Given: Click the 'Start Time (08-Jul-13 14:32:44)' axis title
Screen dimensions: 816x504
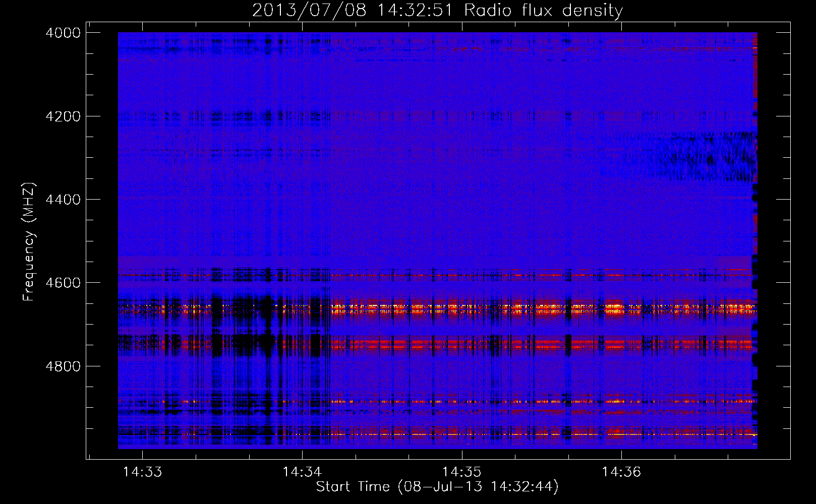Looking at the screenshot, I should (x=437, y=487).
